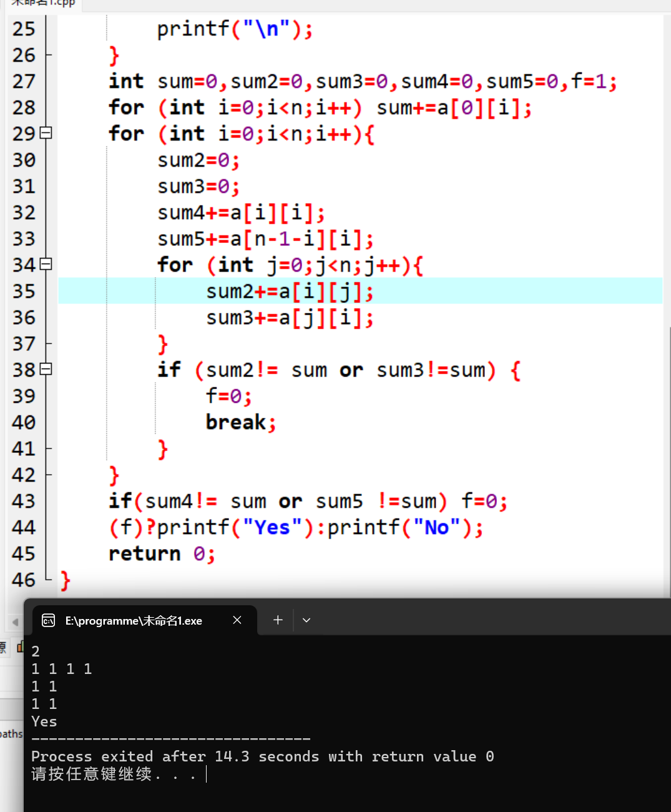Place cursor on highlighted line sum2+=a[i][j];

click(x=290, y=292)
